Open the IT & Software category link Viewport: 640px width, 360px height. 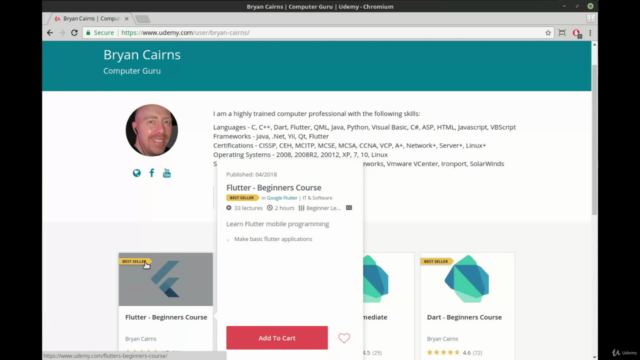tap(317, 198)
